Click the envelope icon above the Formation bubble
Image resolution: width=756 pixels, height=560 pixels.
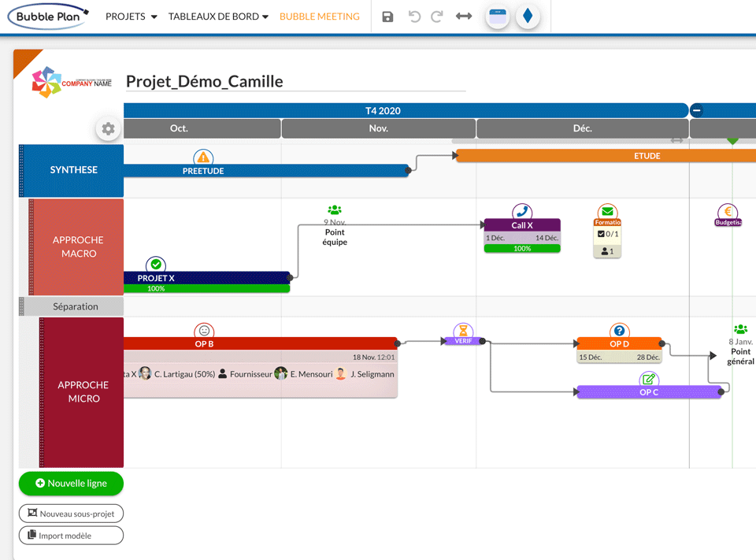(606, 211)
